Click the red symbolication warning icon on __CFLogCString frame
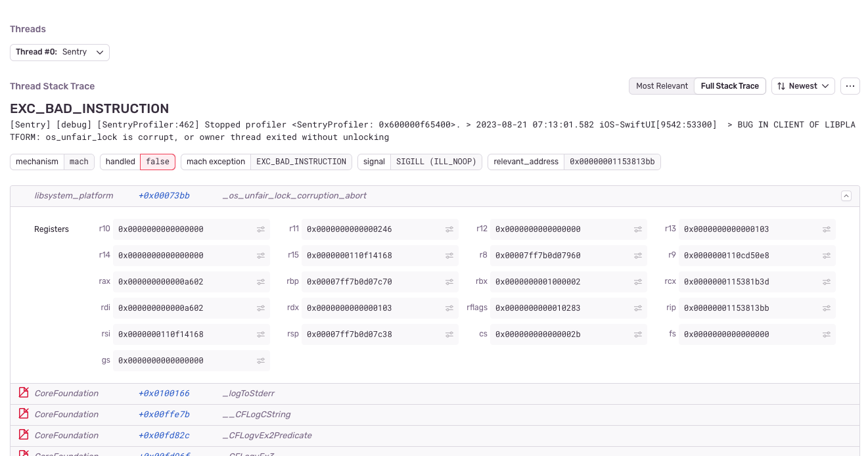 point(24,413)
